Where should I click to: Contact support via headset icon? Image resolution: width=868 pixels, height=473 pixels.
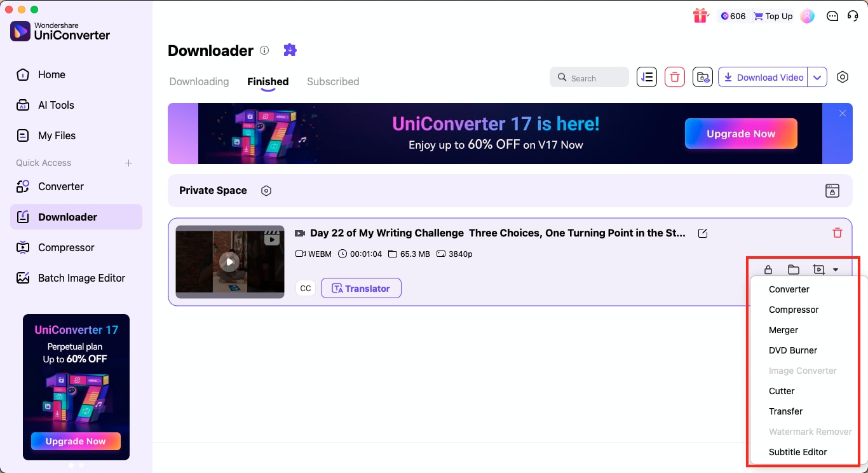(x=853, y=16)
